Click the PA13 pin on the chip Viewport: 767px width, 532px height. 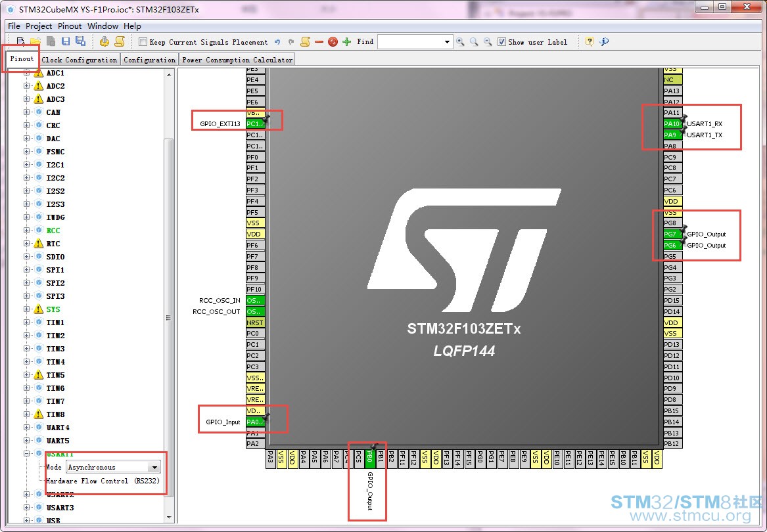pos(672,91)
